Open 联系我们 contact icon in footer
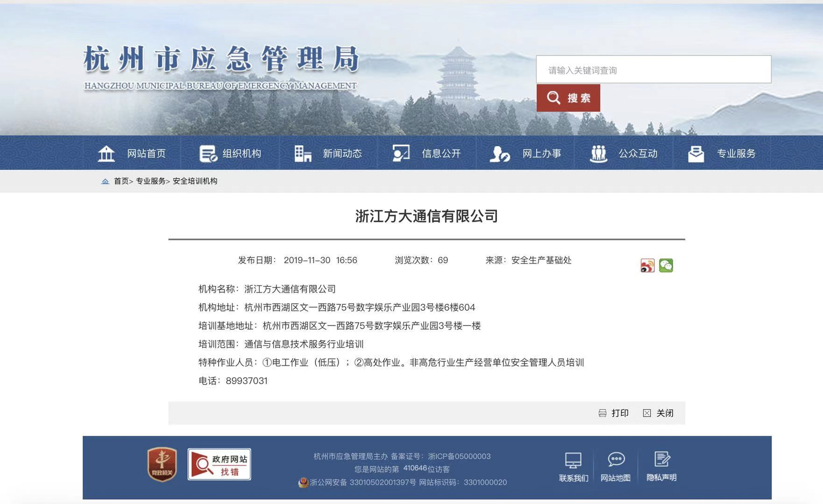Image resolution: width=823 pixels, height=504 pixels. pyautogui.click(x=574, y=467)
